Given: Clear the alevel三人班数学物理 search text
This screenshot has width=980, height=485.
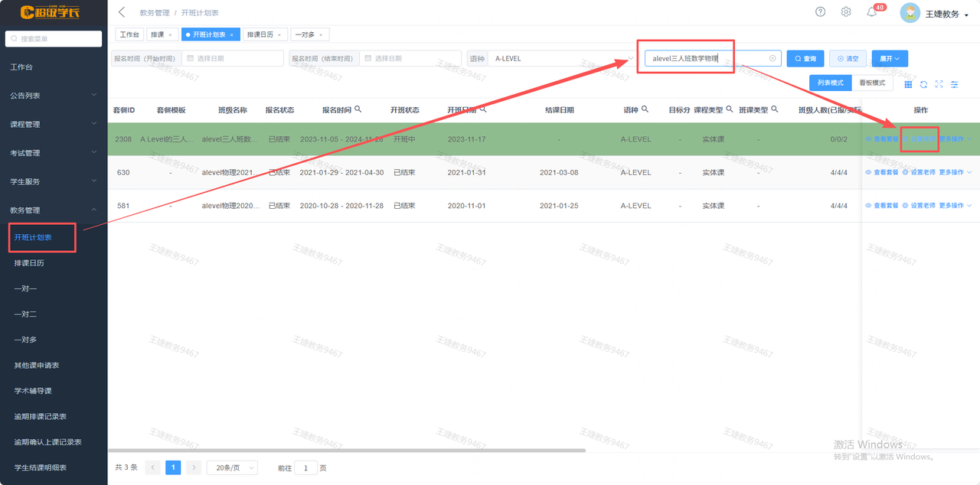Looking at the screenshot, I should 773,58.
